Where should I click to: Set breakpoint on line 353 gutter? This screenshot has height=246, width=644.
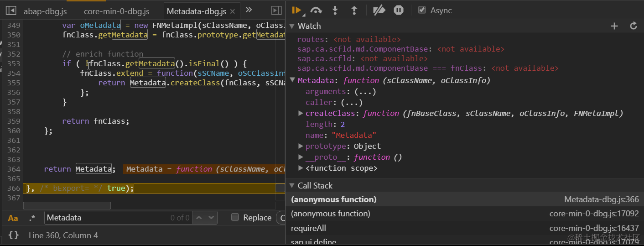coord(14,63)
